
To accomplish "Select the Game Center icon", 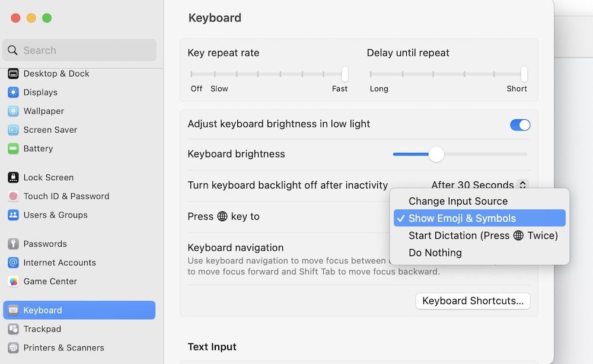I will tap(13, 282).
